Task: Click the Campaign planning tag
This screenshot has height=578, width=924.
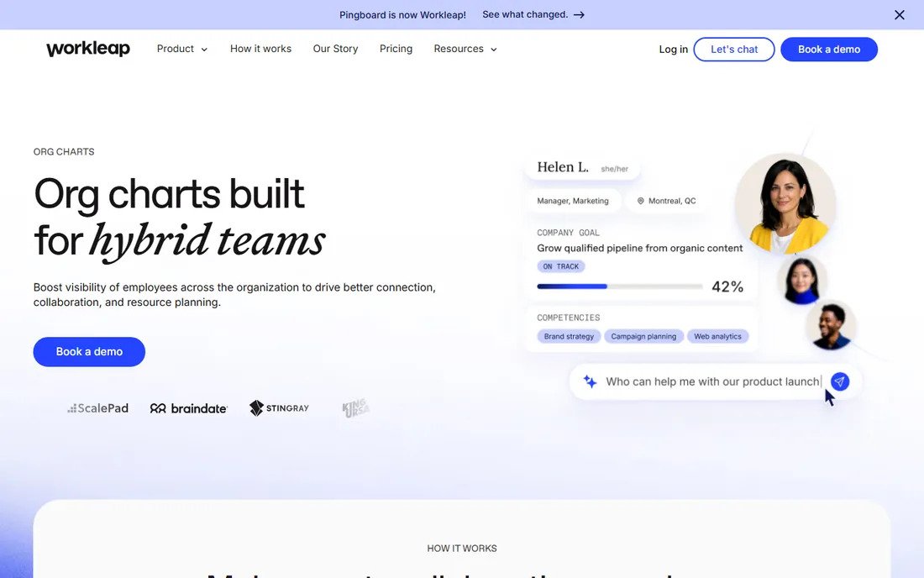Action: pyautogui.click(x=643, y=336)
